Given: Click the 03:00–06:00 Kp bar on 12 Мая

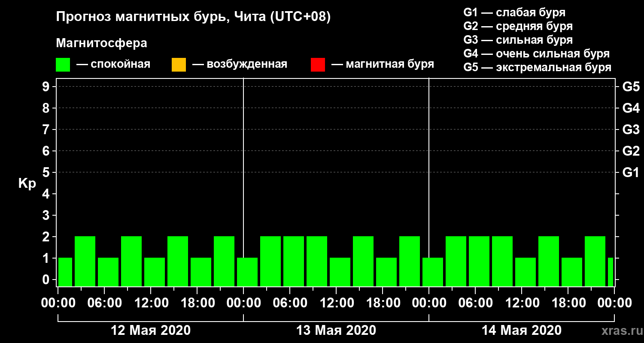Looking at the screenshot, I should coord(85,261).
